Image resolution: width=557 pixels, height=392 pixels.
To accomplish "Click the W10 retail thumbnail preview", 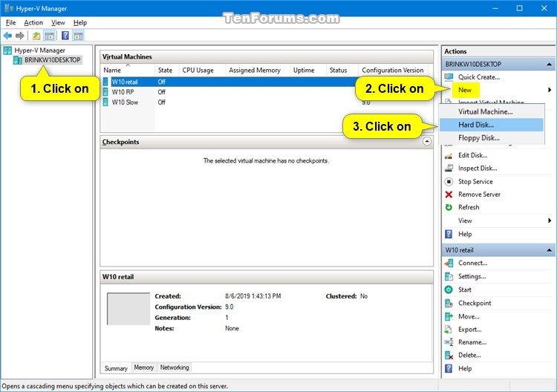I will coord(128,309).
